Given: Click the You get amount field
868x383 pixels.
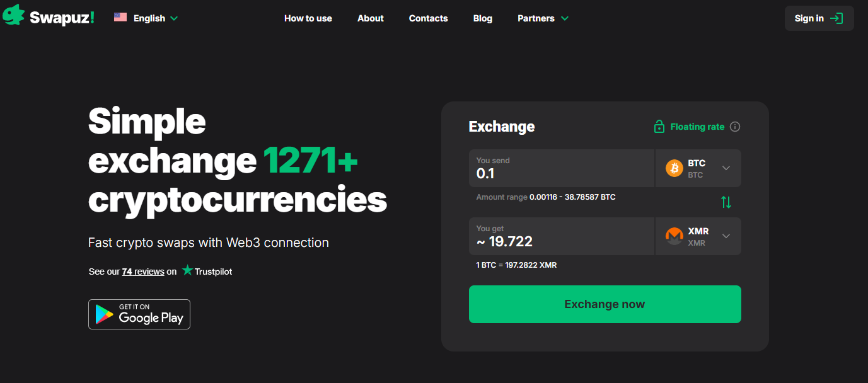Looking at the screenshot, I should pyautogui.click(x=561, y=236).
